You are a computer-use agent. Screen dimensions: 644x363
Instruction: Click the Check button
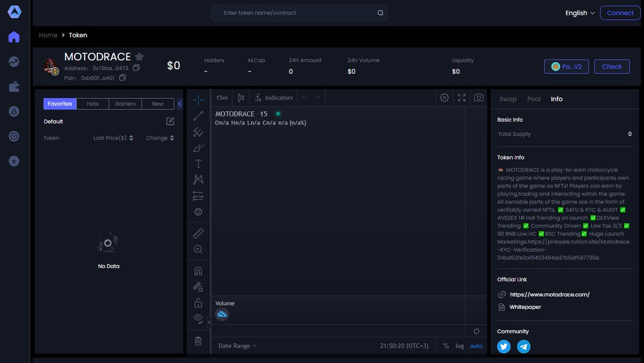point(612,67)
